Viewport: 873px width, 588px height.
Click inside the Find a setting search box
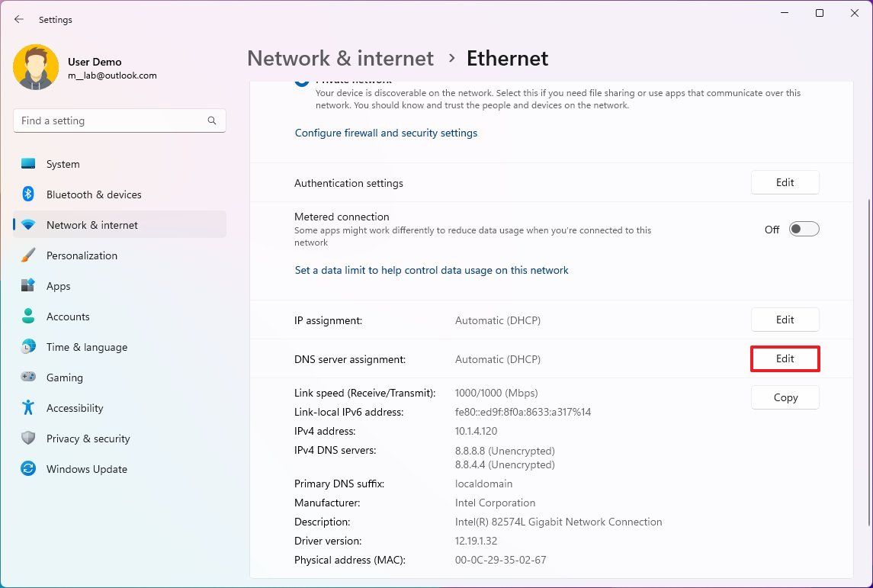click(119, 120)
